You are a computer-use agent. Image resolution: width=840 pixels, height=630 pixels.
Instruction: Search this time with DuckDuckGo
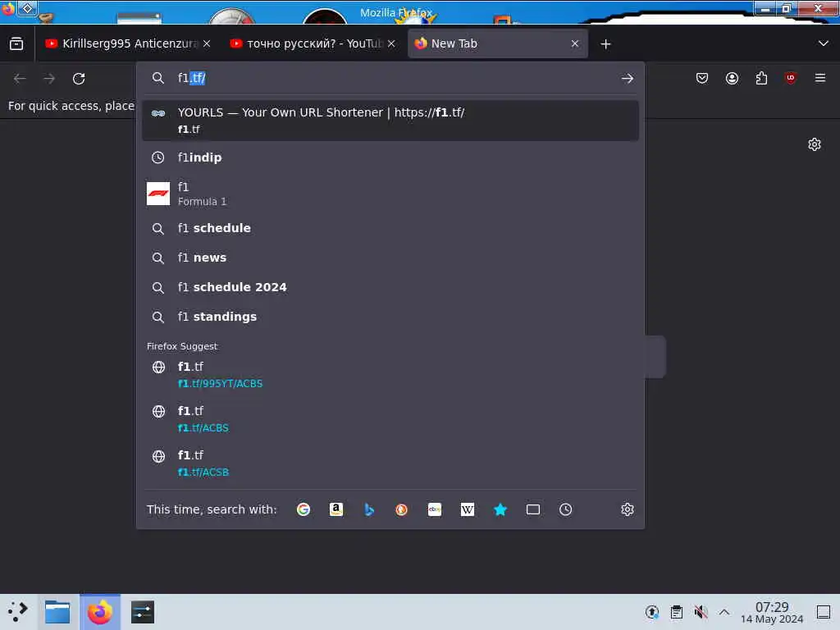[x=401, y=509]
